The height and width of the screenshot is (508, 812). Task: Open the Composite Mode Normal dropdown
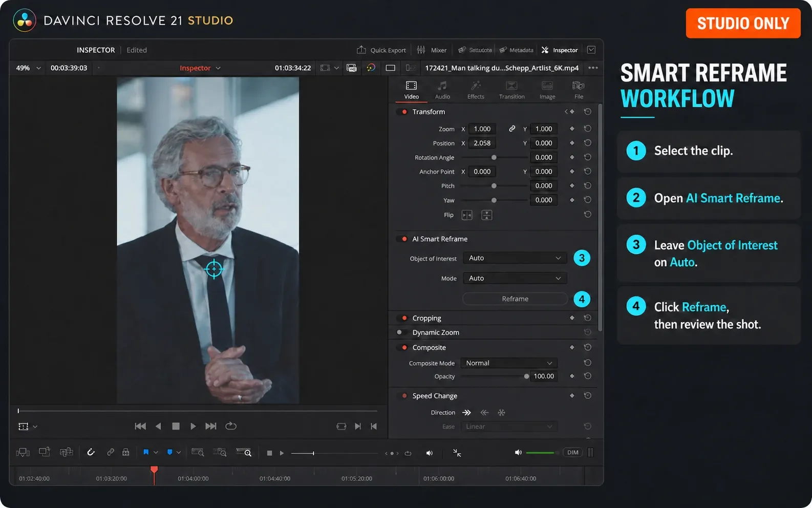[x=509, y=363]
